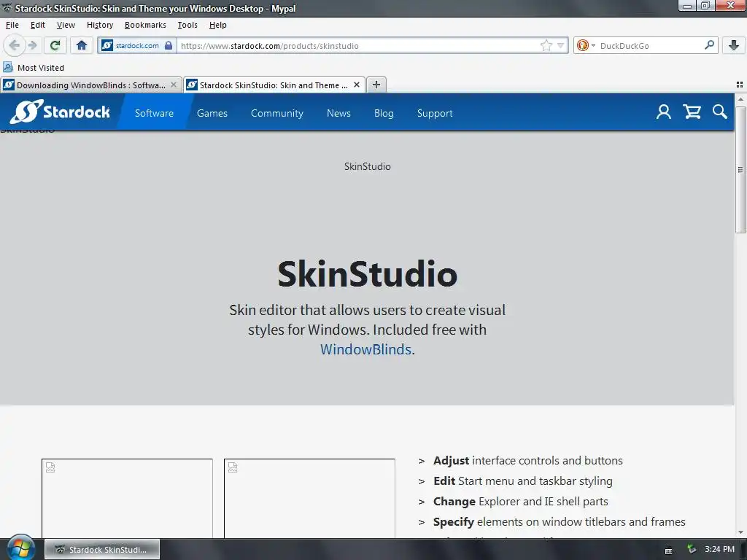
Task: Click the small SkinStudio breadcrumb text
Action: tap(368, 166)
